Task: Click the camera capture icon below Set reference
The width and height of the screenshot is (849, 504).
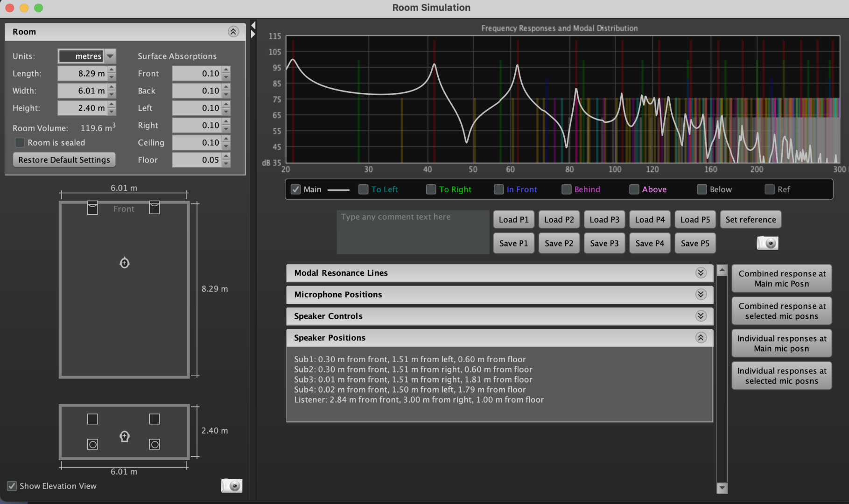Action: [x=767, y=243]
